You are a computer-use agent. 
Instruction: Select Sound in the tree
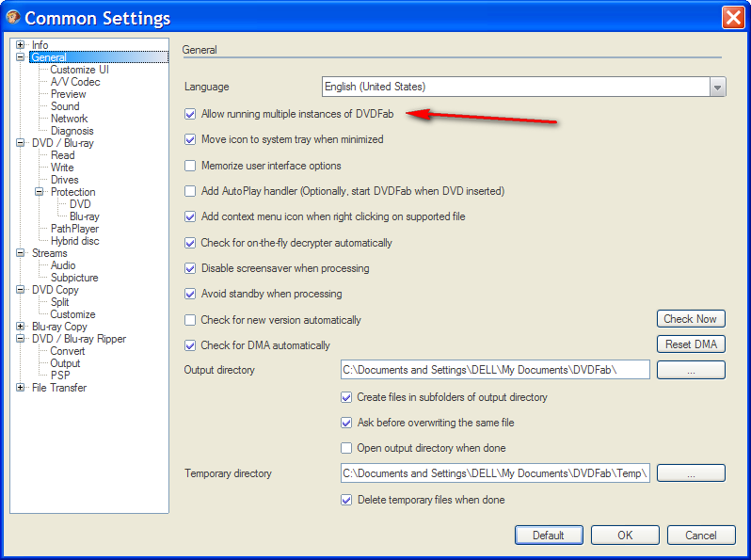tap(65, 106)
